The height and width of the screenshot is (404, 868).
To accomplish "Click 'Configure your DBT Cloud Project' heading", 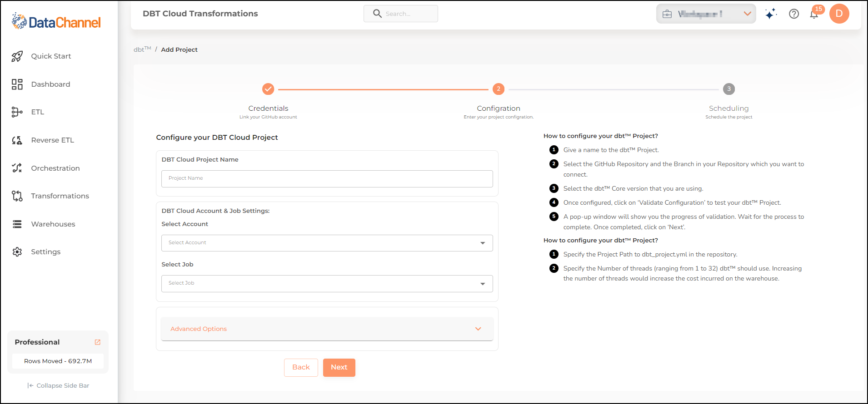I will click(217, 138).
